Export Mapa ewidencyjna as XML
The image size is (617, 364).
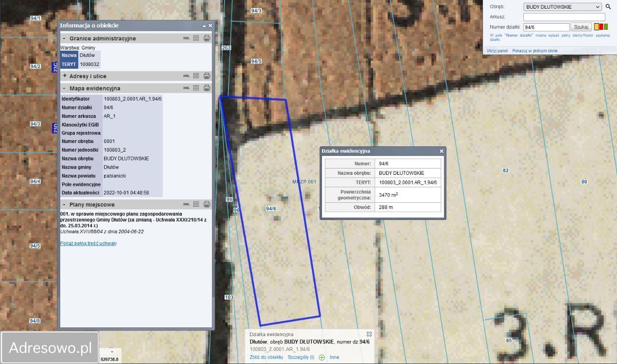coord(186,88)
